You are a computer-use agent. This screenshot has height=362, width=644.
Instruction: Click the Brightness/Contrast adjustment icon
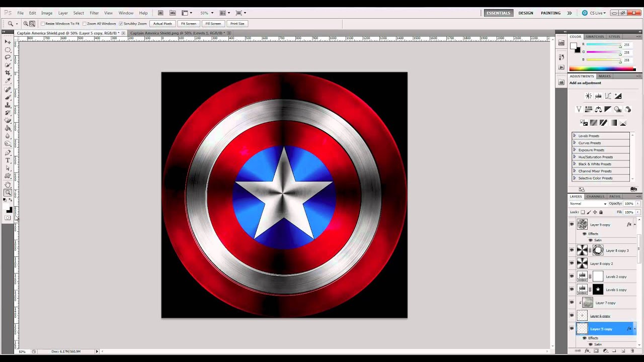(588, 96)
